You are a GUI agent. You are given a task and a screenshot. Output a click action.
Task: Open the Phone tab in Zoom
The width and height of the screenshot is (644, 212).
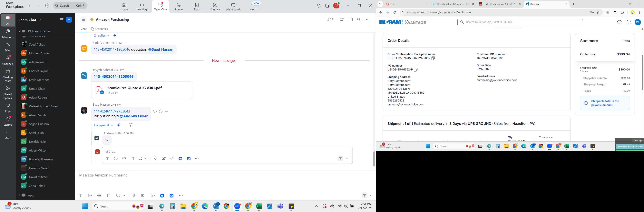click(179, 7)
